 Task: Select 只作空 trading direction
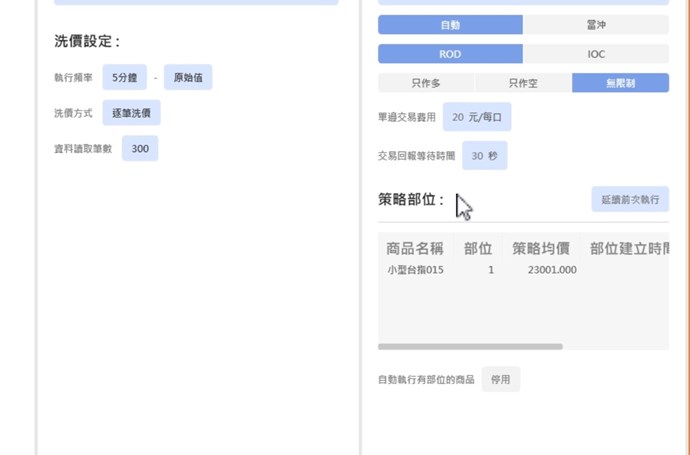coord(523,83)
